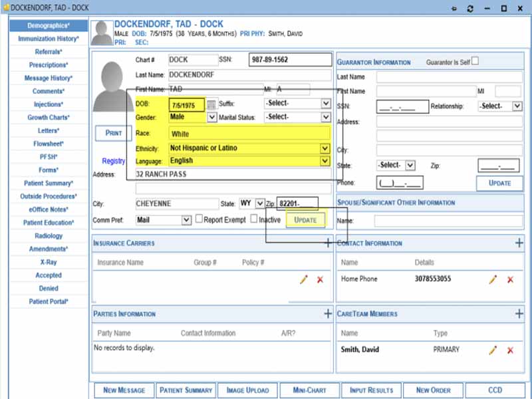Switch to the Immunization History section
The width and height of the screenshot is (532, 399).
tap(48, 39)
